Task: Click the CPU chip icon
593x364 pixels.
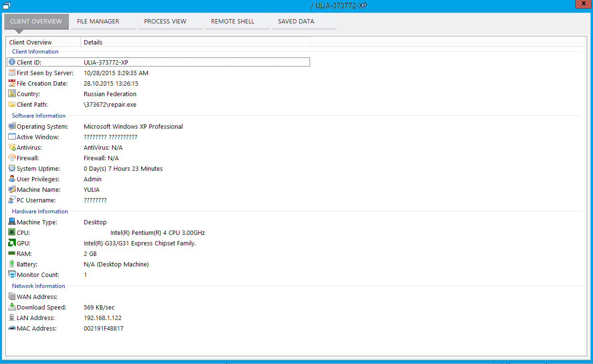Action: (12, 232)
